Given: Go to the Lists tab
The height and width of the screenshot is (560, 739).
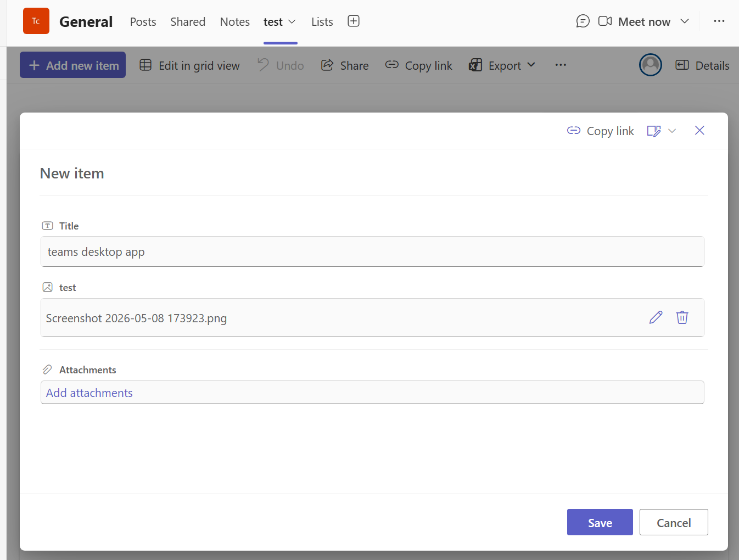Looking at the screenshot, I should (x=322, y=22).
